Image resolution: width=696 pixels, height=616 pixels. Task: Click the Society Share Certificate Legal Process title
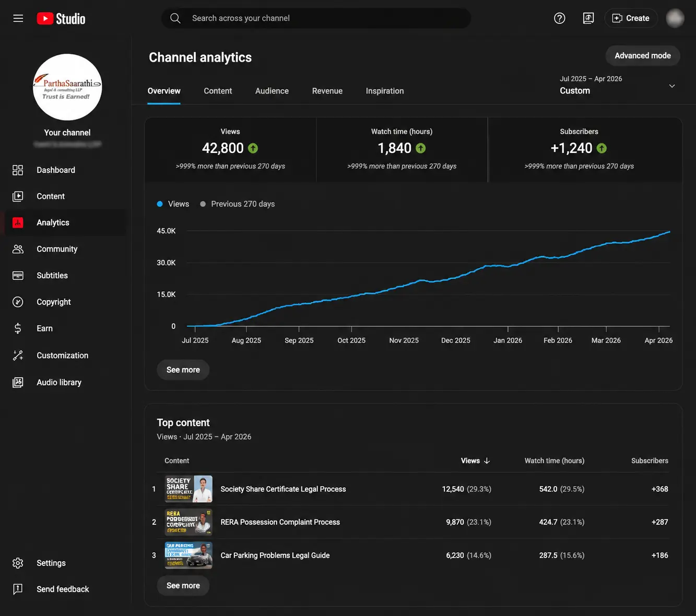(283, 489)
